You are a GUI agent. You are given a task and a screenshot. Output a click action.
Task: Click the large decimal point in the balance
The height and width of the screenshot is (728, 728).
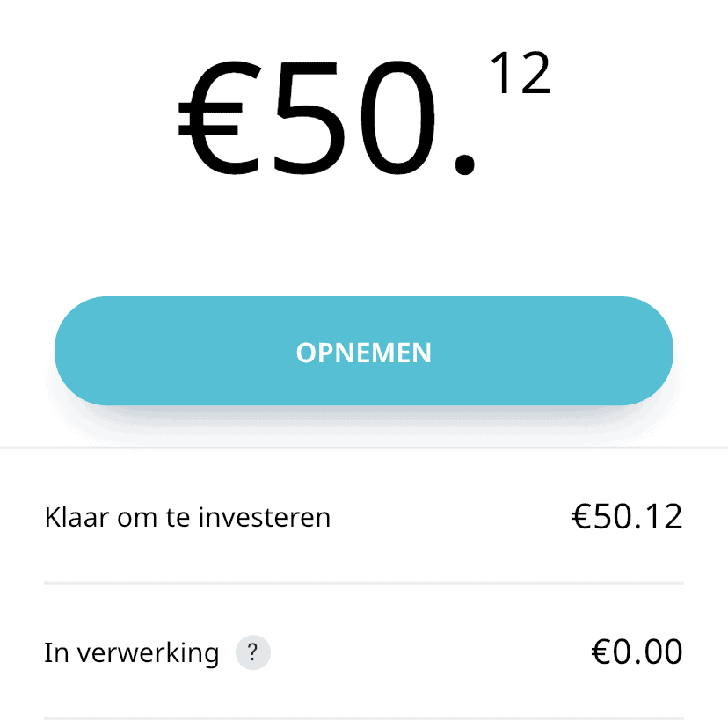coord(466,163)
